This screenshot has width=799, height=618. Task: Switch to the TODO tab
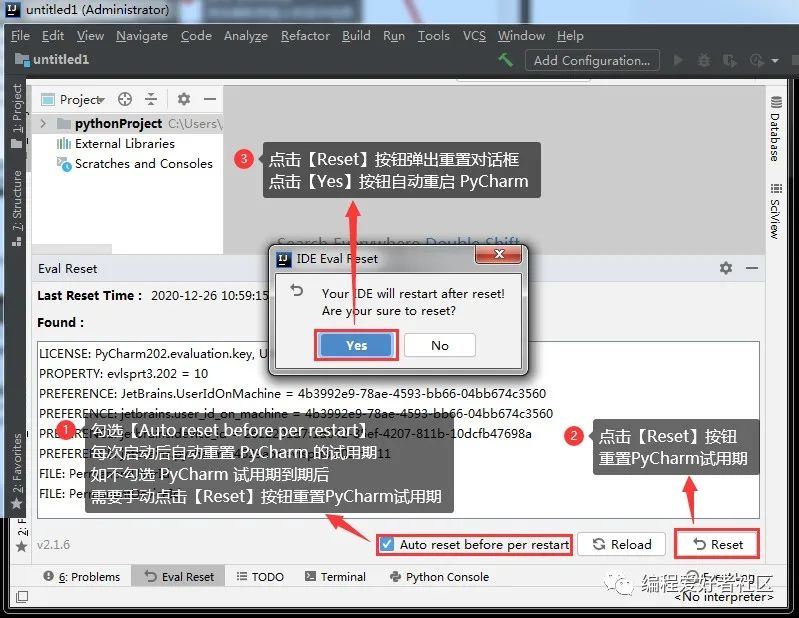pos(260,577)
